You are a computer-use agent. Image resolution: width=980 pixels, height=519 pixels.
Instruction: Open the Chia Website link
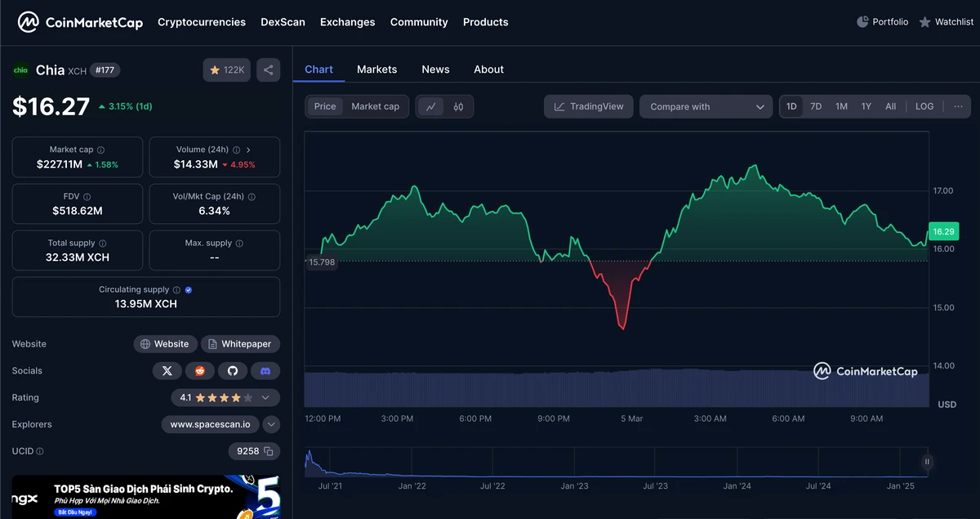pos(165,344)
